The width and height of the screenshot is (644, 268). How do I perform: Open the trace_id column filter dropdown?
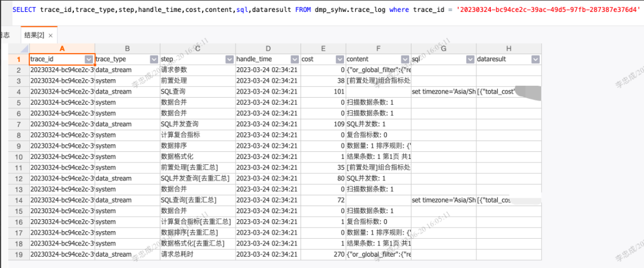pos(89,59)
